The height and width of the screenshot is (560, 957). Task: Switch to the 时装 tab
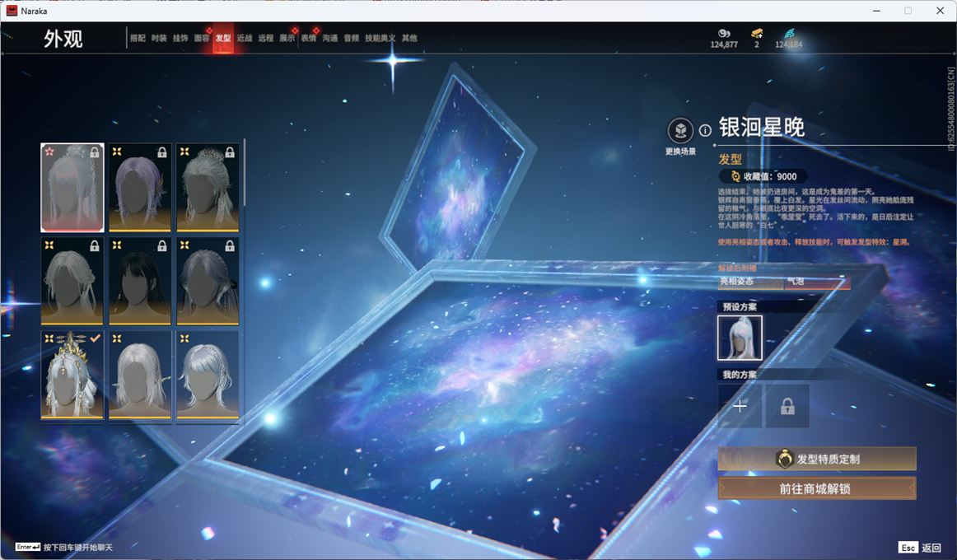click(159, 38)
